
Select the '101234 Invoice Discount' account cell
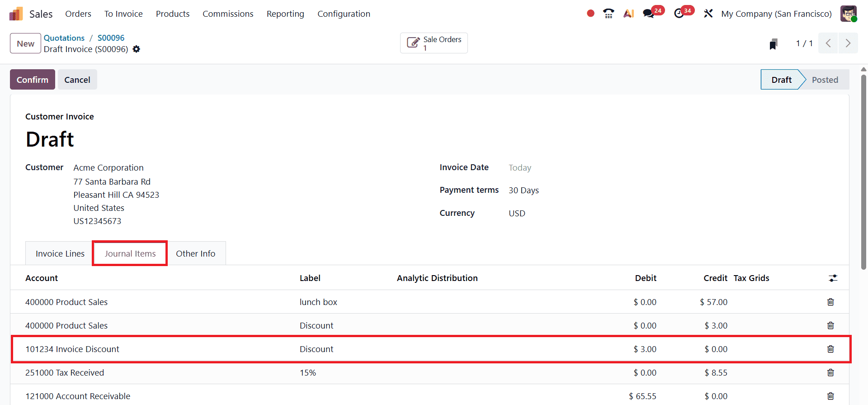pos(72,349)
